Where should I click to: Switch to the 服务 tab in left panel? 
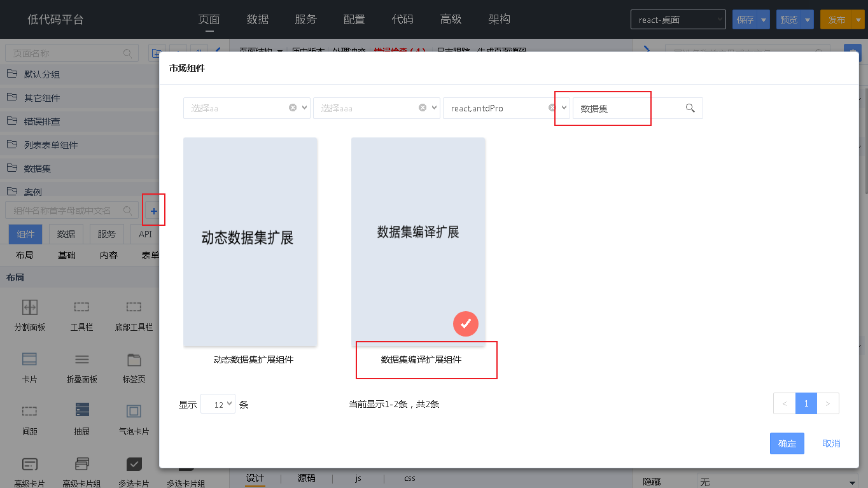[107, 234]
